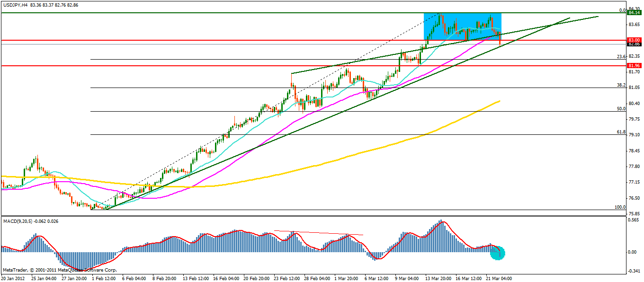Select the 23.6 Fibonacci level label

pyautogui.click(x=621, y=57)
